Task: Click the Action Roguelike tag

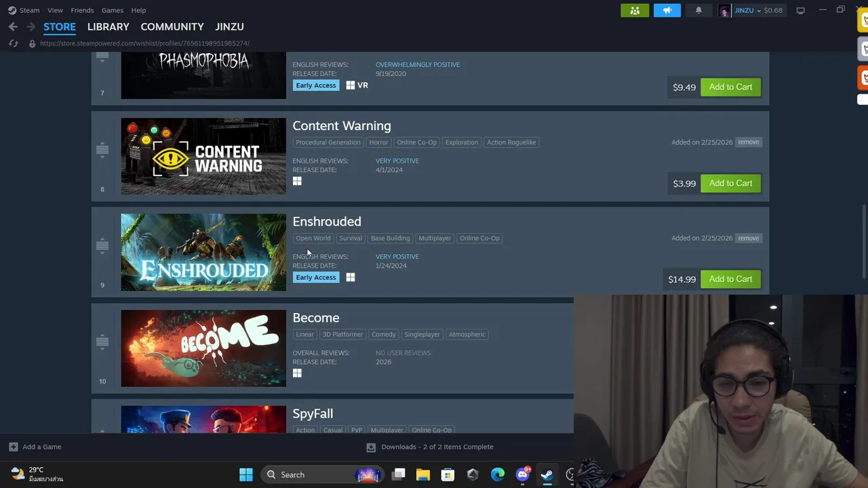Action: (511, 142)
